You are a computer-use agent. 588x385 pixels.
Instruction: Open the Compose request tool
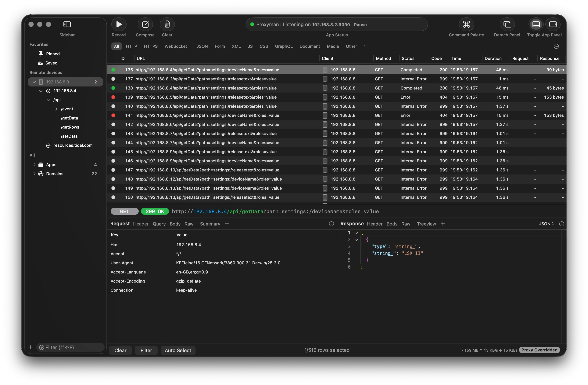click(145, 24)
